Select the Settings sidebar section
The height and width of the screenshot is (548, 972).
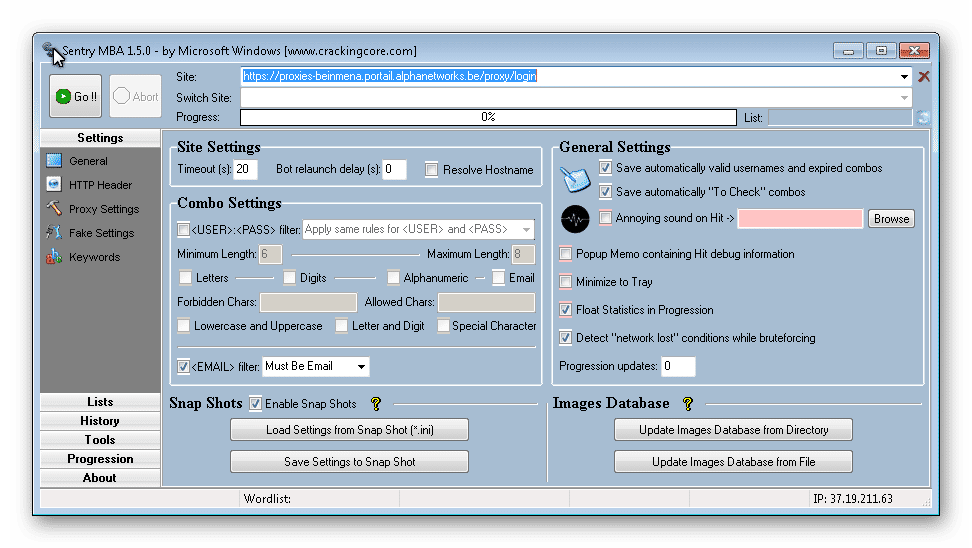pyautogui.click(x=100, y=138)
